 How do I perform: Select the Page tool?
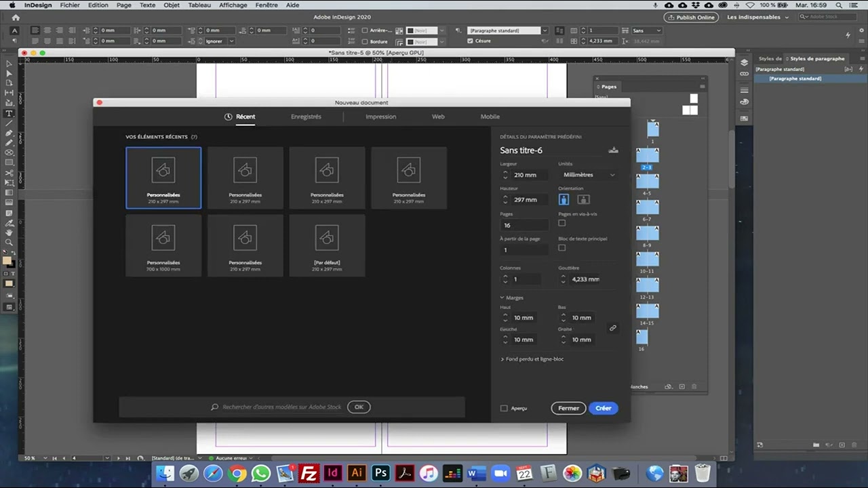coord(9,83)
